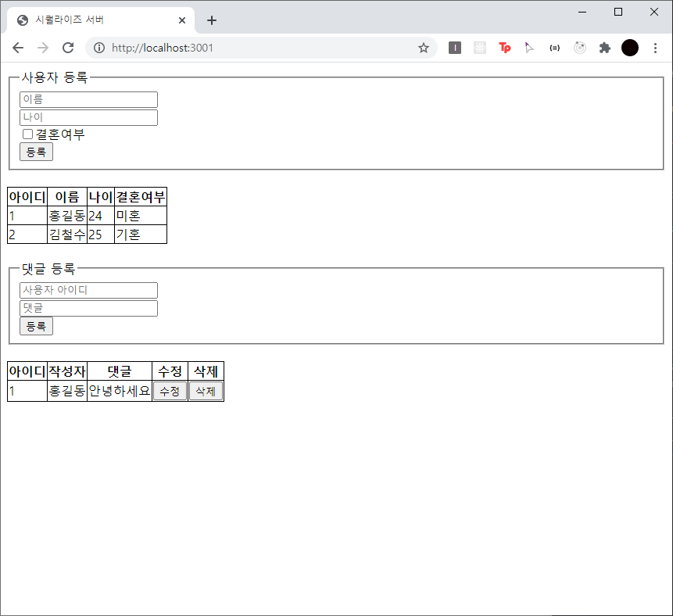
Task: Click the 결혼여부 column header
Action: click(x=141, y=197)
